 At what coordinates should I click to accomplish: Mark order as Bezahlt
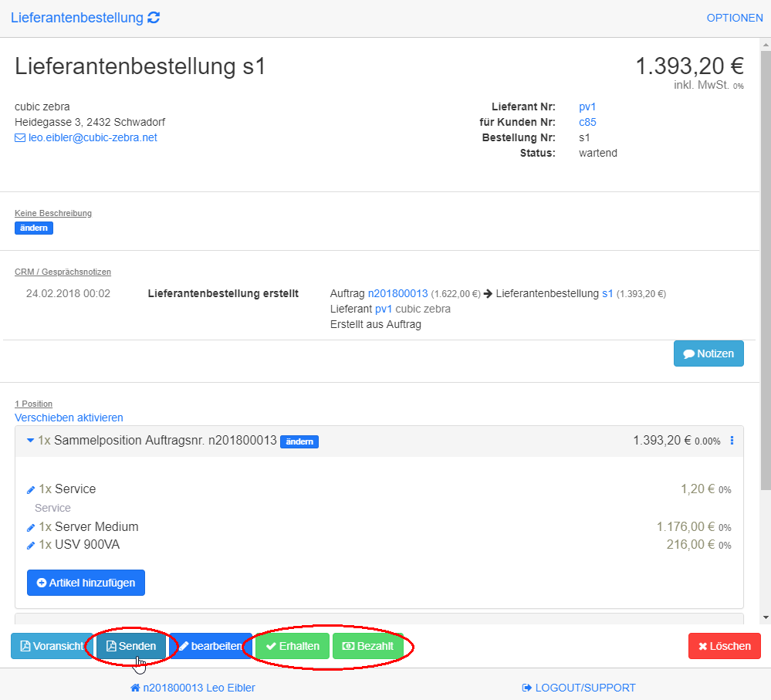(367, 646)
